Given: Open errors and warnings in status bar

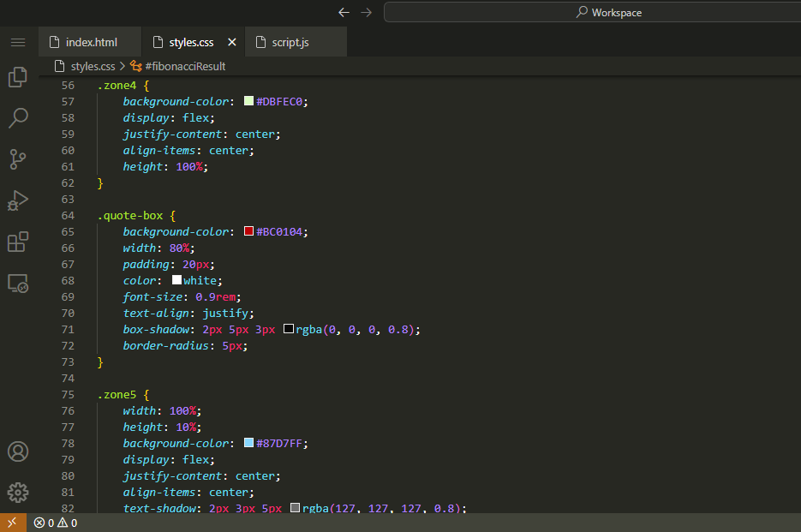Looking at the screenshot, I should pos(56,523).
